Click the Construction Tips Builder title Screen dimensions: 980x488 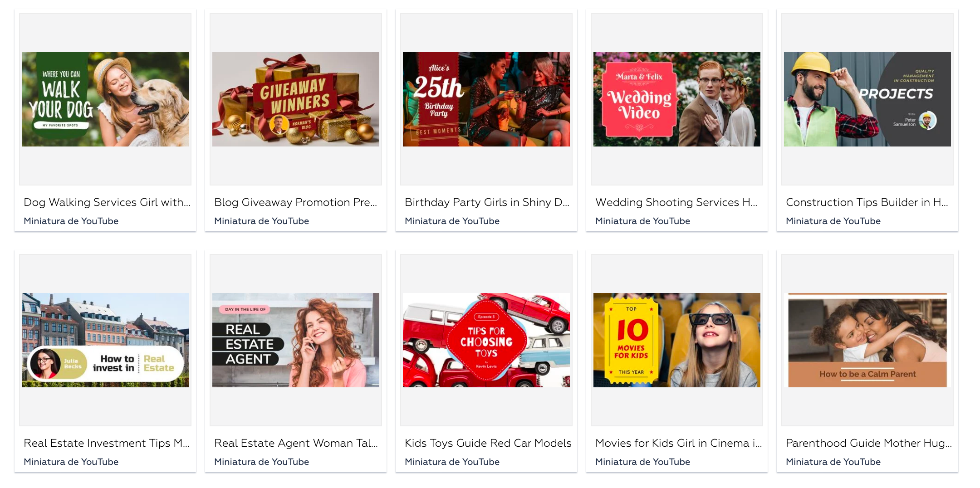[867, 202]
